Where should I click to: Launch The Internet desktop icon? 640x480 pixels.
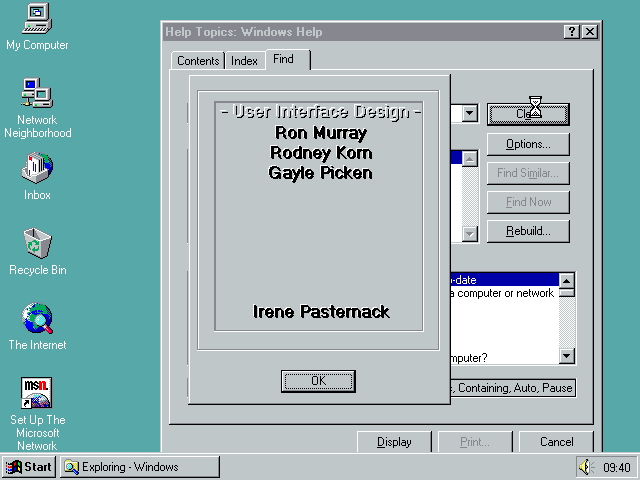click(x=37, y=327)
